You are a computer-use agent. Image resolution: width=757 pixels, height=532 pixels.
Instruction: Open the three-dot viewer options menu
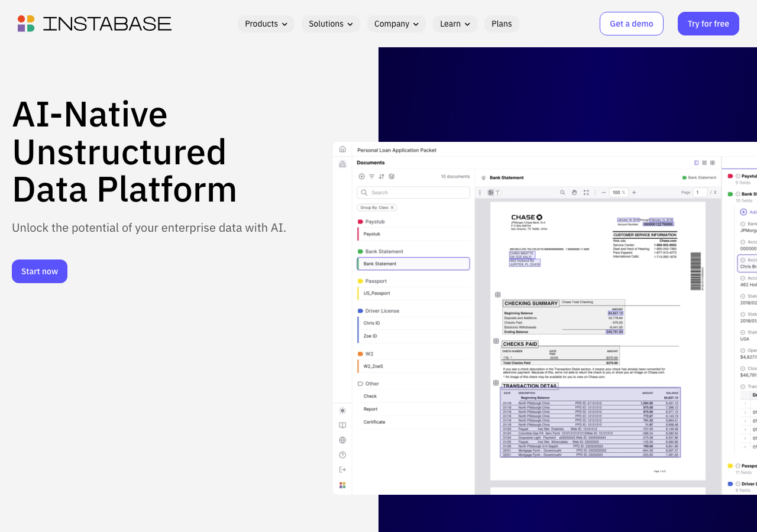point(480,192)
